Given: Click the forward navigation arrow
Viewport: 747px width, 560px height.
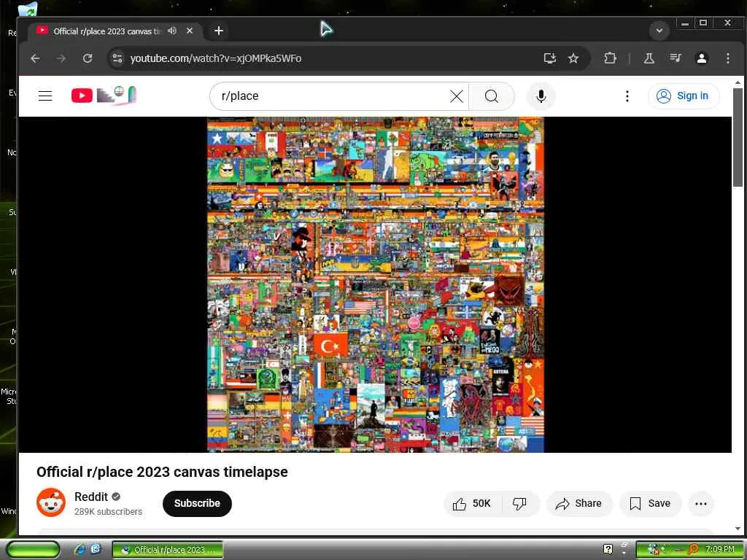Looking at the screenshot, I should [x=61, y=58].
